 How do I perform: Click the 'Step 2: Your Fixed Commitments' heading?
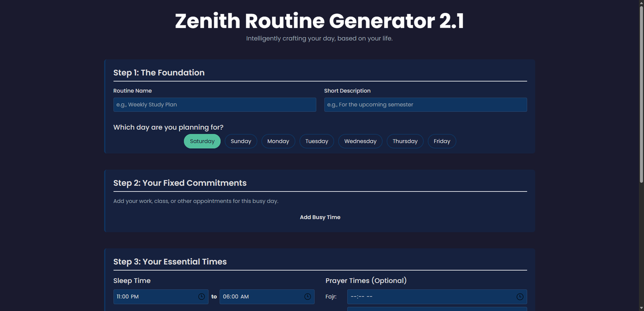tap(180, 183)
